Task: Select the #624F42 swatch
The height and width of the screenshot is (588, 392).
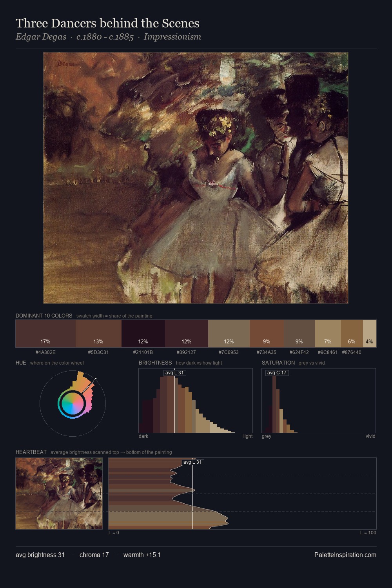Action: [x=299, y=334]
